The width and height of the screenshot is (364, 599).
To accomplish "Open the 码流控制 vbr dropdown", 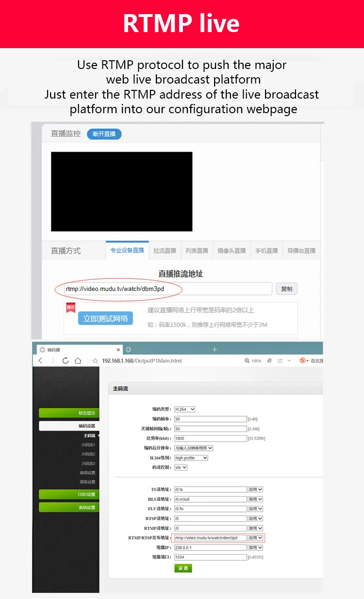I will tap(181, 467).
